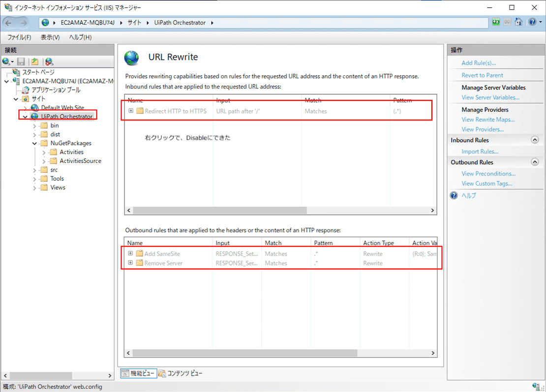Screen dimensions: 546x392
Task: Open View Server Variables... link
Action: click(x=490, y=97)
